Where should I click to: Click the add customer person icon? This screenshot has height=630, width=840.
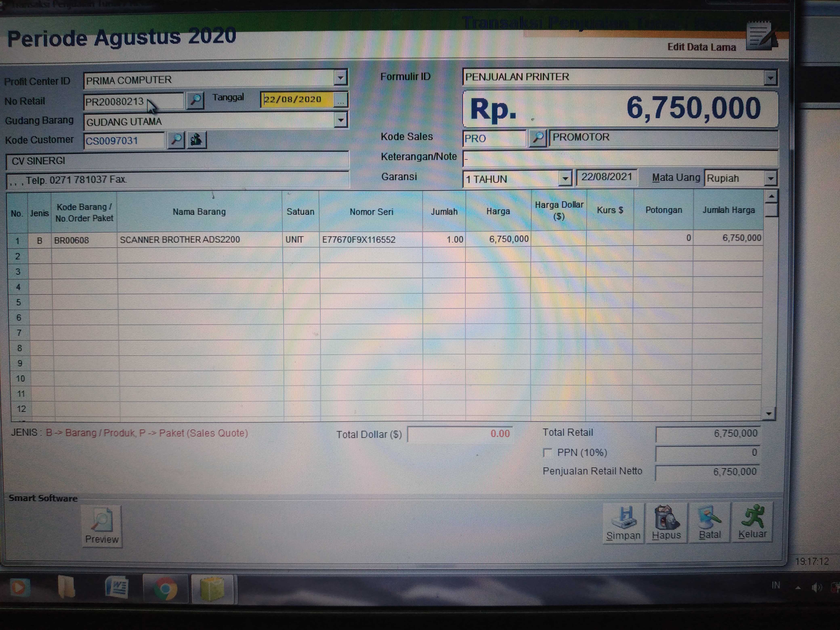pos(196,140)
